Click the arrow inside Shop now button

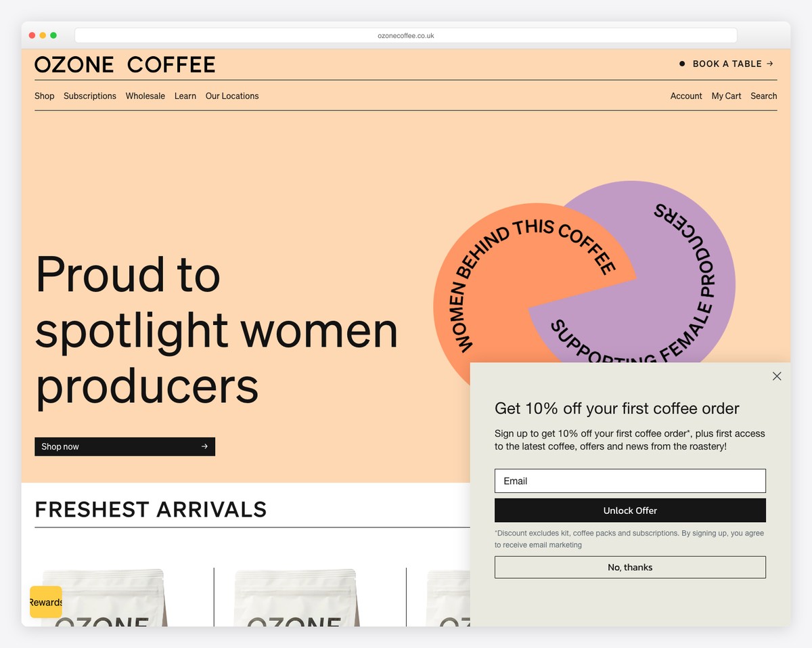click(x=204, y=446)
